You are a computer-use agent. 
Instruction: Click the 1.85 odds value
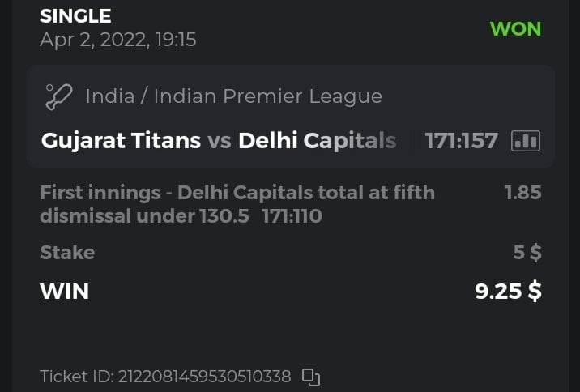click(x=522, y=193)
